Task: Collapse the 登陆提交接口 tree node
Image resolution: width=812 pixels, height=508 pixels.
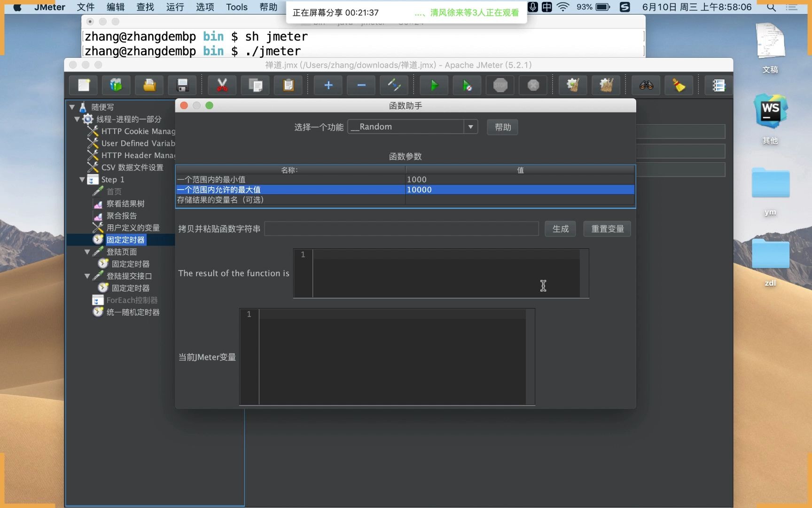Action: click(x=87, y=276)
